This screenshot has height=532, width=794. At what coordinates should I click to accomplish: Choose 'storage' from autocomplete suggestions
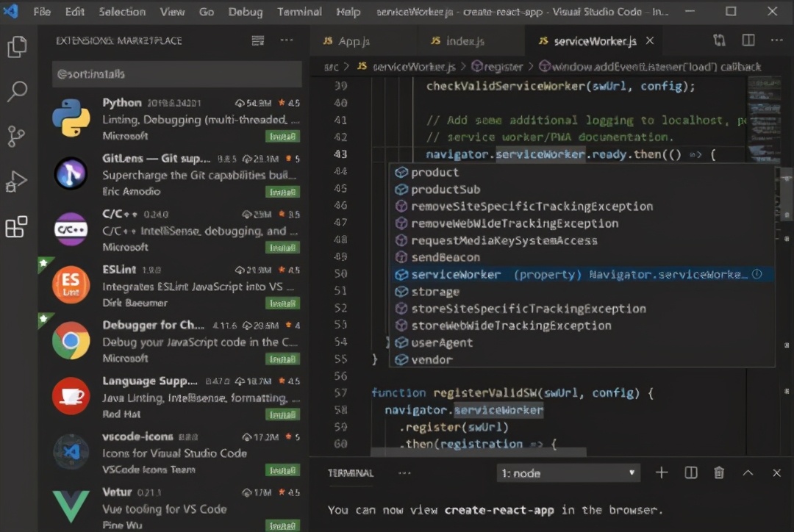(x=582, y=292)
